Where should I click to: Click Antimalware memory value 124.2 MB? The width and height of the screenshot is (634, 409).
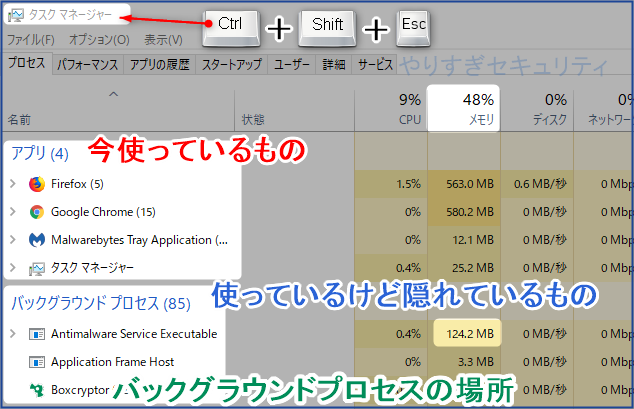tap(470, 334)
